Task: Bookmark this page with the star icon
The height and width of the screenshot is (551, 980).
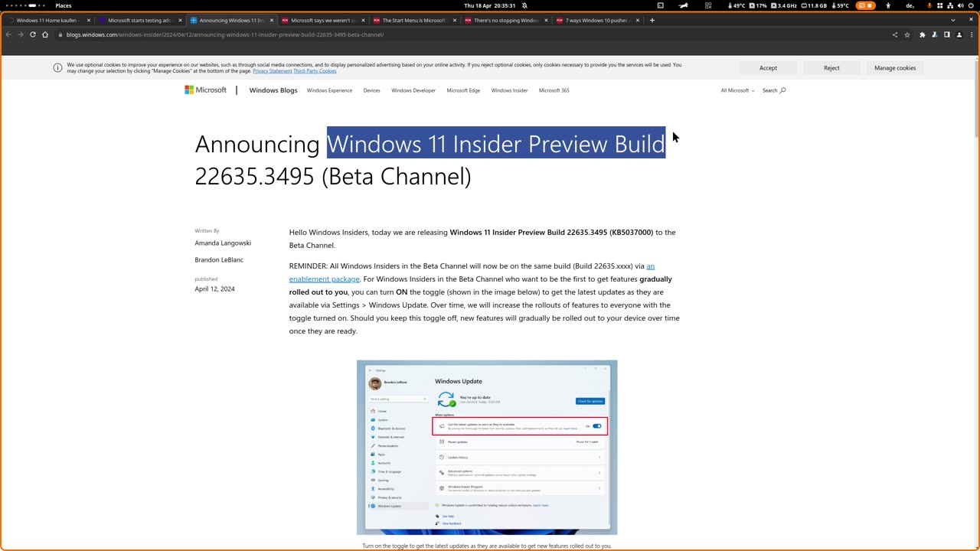Action: pos(907,34)
